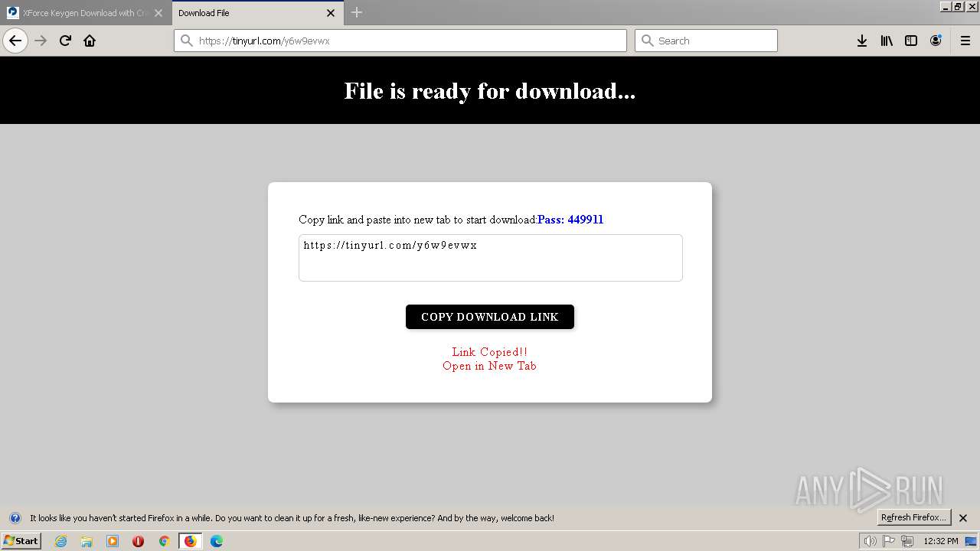Launch Google Chrome from taskbar
This screenshot has width=980, height=551.
[164, 541]
